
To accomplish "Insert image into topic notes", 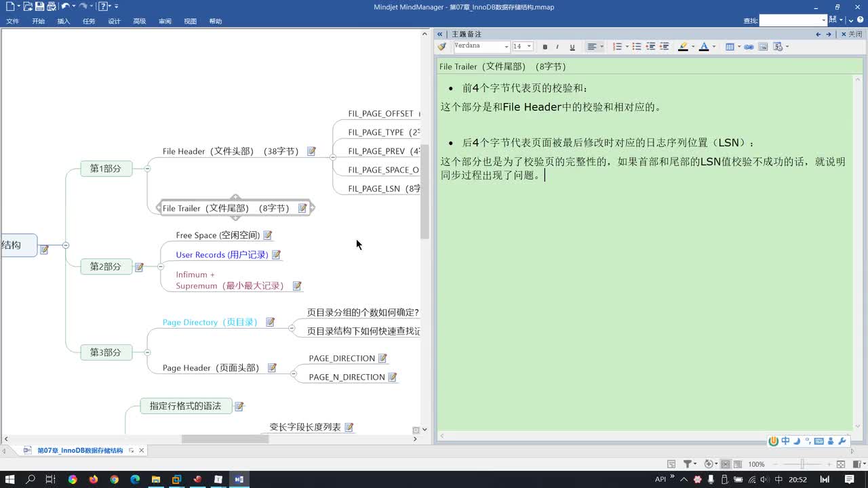I will [763, 47].
